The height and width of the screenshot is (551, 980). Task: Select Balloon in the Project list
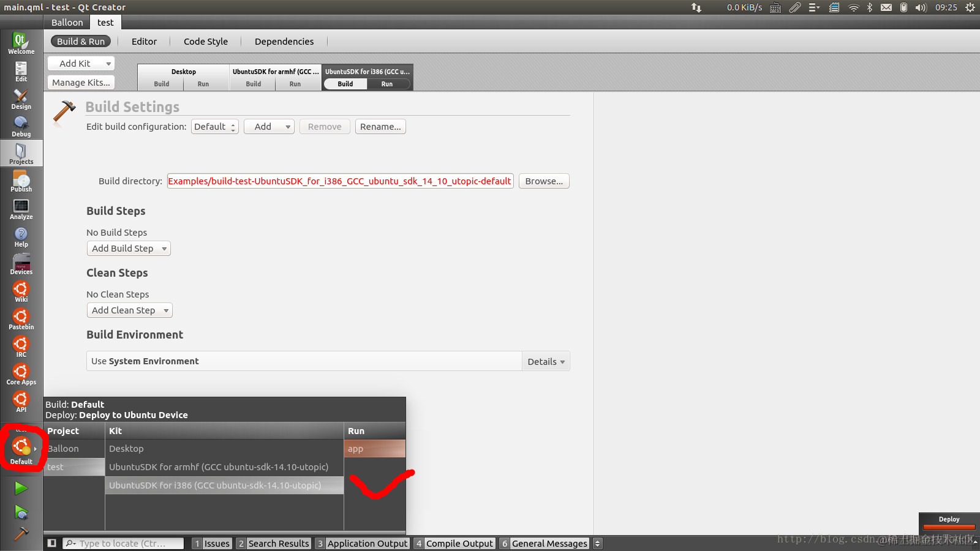pyautogui.click(x=74, y=449)
